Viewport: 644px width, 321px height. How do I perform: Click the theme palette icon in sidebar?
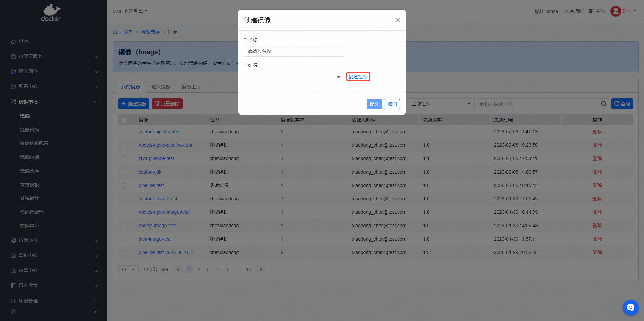[x=13, y=312]
